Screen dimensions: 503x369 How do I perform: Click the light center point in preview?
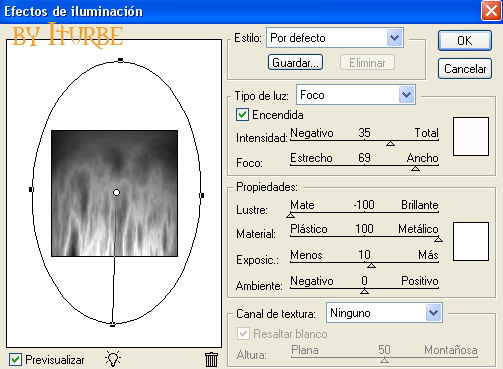point(116,192)
